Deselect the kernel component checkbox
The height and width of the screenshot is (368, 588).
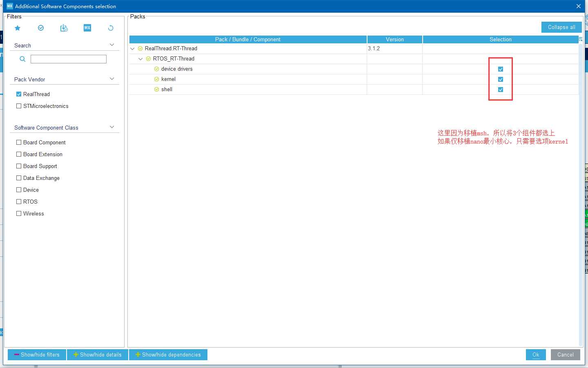(501, 79)
